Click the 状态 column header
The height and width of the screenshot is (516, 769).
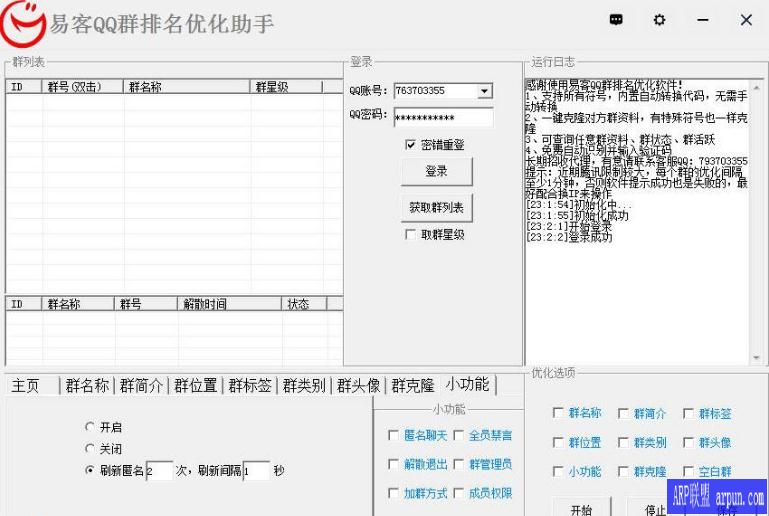pyautogui.click(x=304, y=304)
